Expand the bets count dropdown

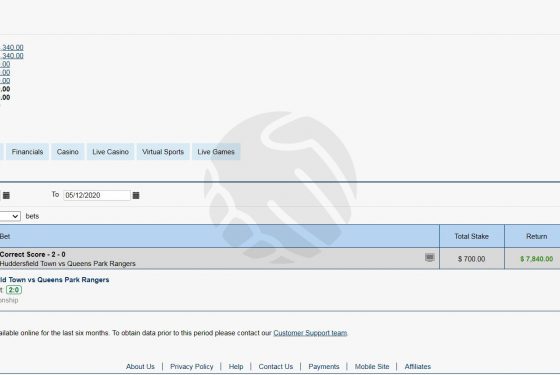[10, 216]
